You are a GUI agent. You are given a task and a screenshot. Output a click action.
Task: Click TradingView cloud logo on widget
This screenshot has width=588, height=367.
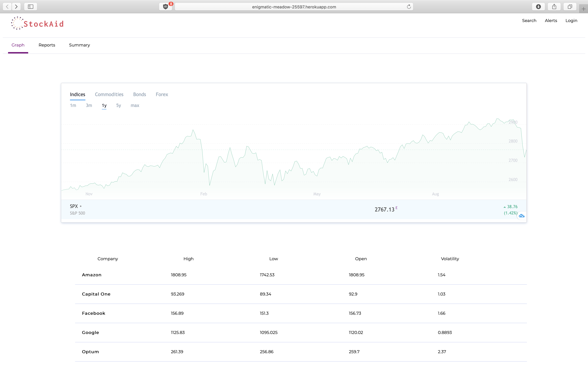point(521,216)
